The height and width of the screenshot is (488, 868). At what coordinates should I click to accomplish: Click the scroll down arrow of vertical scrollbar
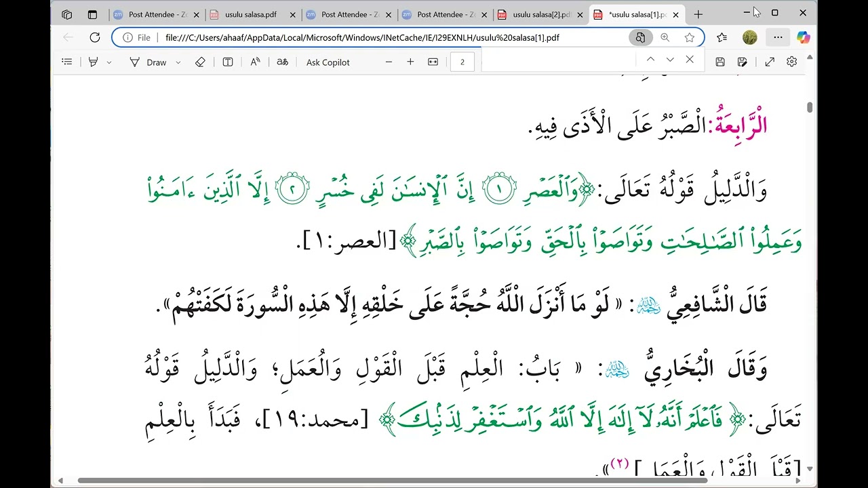coord(810,468)
